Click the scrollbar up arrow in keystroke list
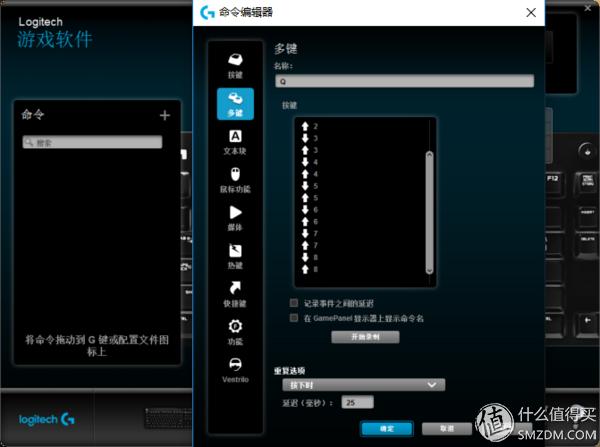This screenshot has height=447, width=600. 429,154
